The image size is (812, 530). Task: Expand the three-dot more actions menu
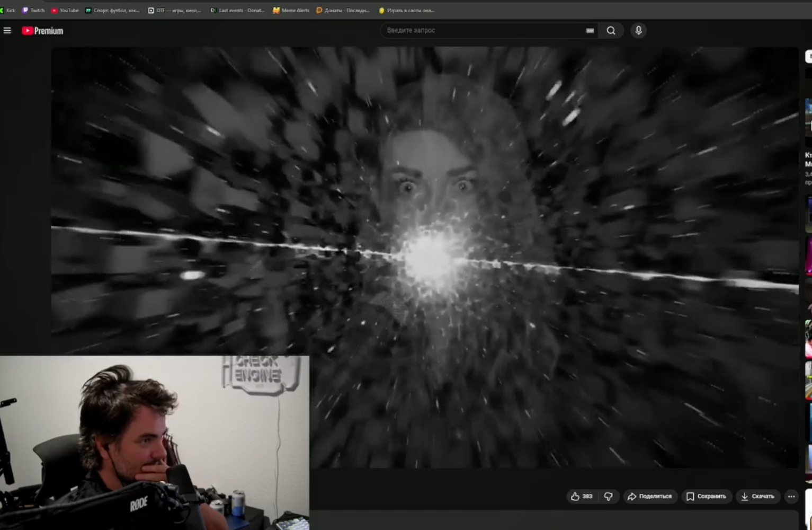[x=791, y=497]
